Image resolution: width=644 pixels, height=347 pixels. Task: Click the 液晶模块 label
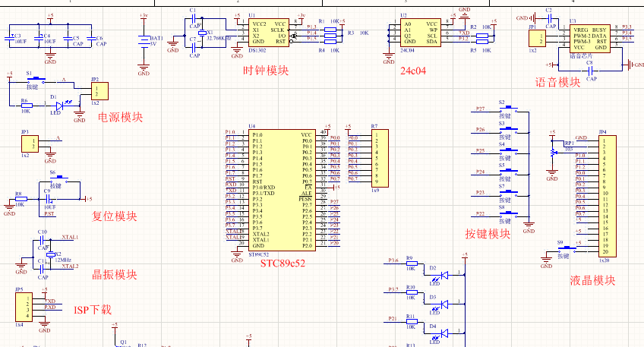(592, 280)
